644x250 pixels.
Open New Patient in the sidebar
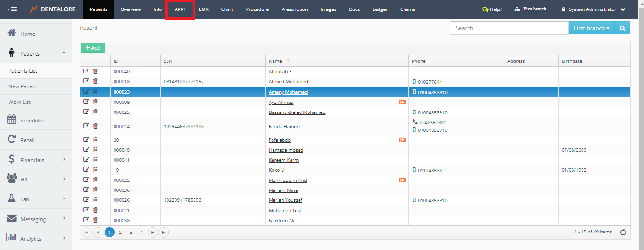click(x=23, y=86)
